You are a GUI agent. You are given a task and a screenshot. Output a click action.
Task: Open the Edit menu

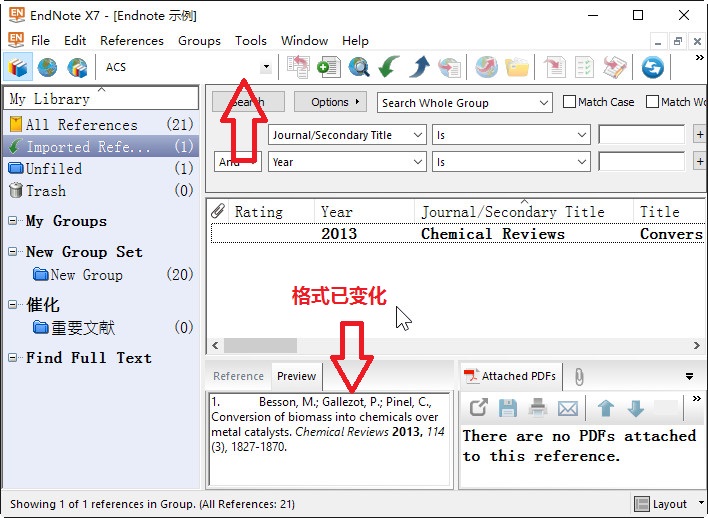[75, 41]
